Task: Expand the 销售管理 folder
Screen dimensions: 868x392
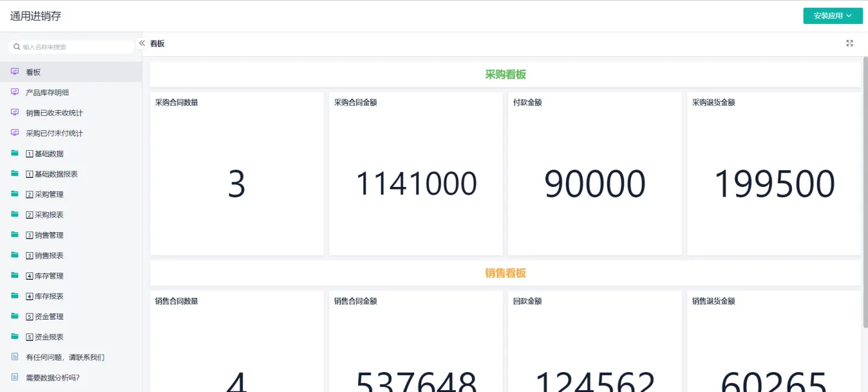Action: [71, 235]
